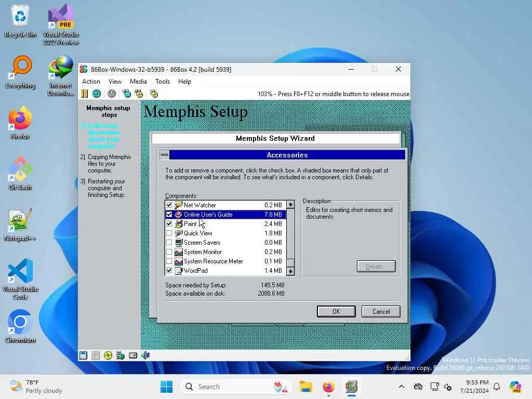532x399 pixels.
Task: Click the grayed-out drive status bar icon
Action: tap(96, 355)
